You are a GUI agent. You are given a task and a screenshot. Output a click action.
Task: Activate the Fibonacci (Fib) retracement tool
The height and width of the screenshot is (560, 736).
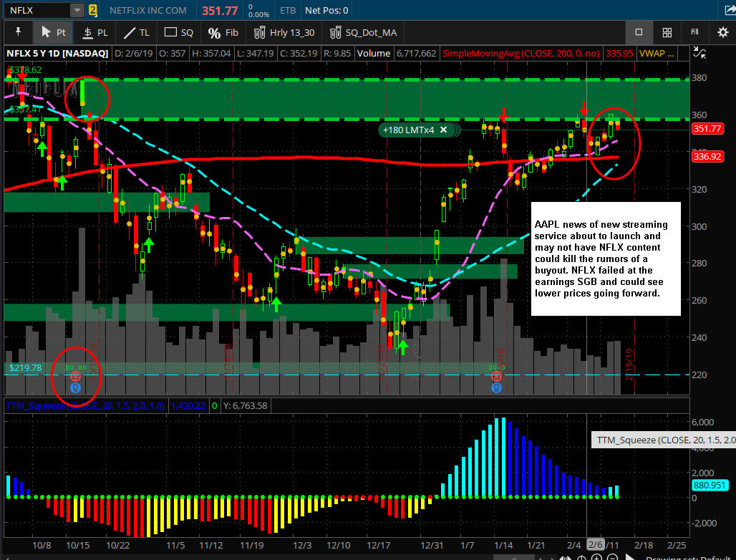click(x=223, y=32)
